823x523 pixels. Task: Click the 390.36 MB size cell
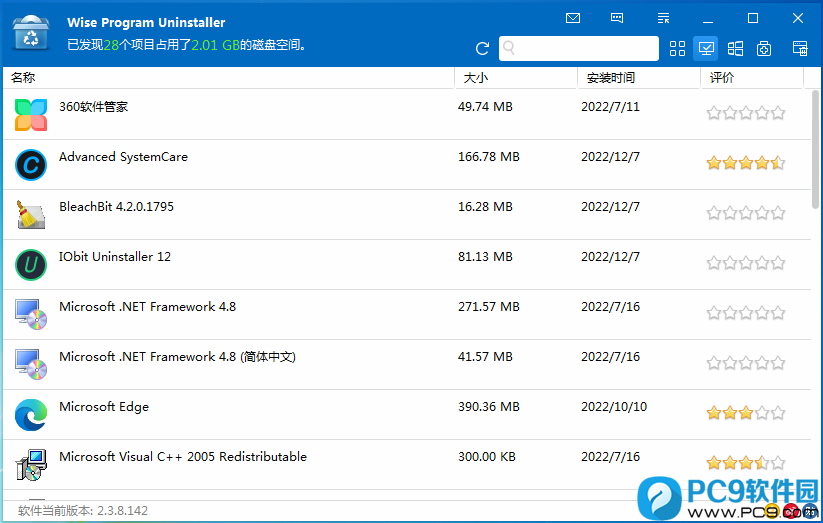489,406
